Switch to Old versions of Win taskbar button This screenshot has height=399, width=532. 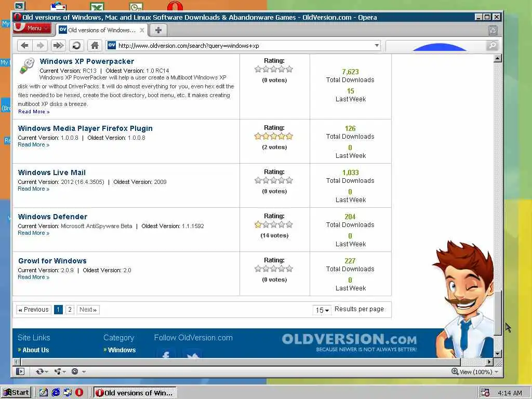pyautogui.click(x=135, y=393)
